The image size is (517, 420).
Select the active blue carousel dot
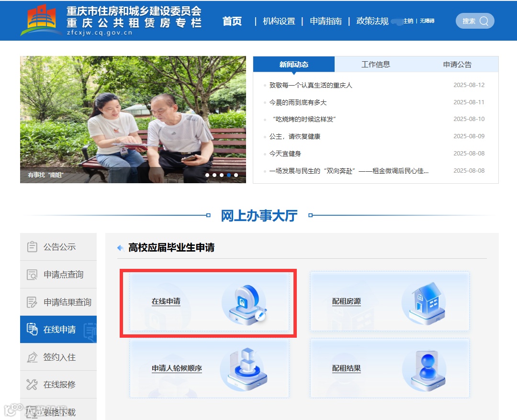pyautogui.click(x=229, y=175)
